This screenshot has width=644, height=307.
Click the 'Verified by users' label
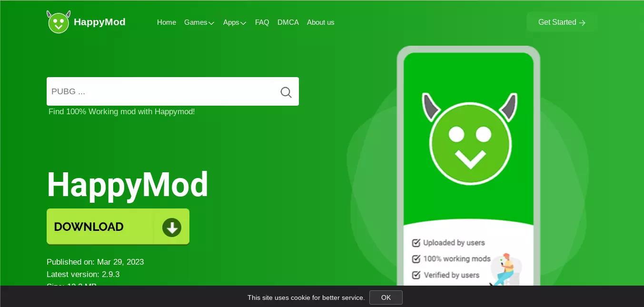click(452, 275)
